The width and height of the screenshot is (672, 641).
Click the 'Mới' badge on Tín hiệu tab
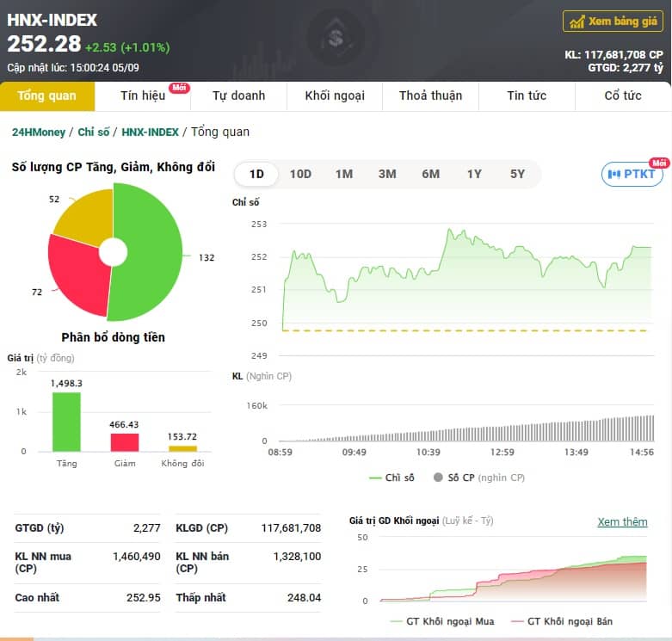[179, 88]
